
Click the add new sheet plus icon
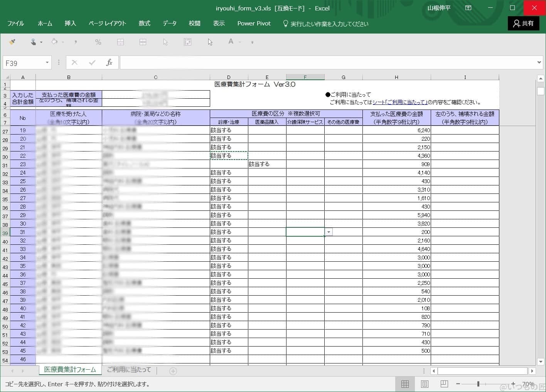(173, 371)
